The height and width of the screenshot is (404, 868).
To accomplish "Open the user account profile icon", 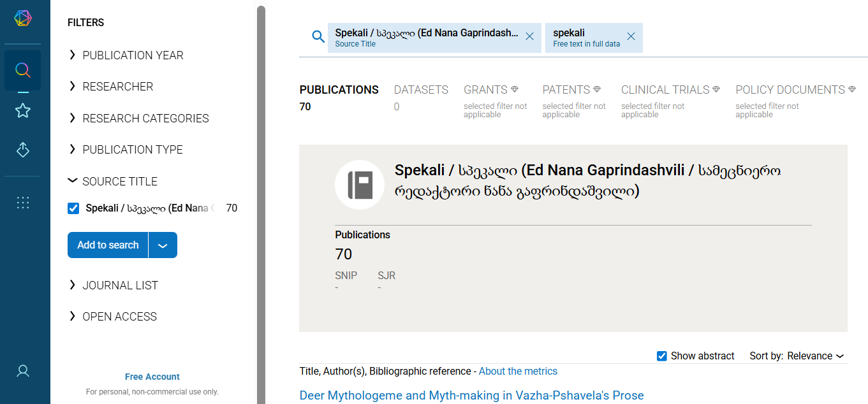I will pyautogui.click(x=23, y=371).
